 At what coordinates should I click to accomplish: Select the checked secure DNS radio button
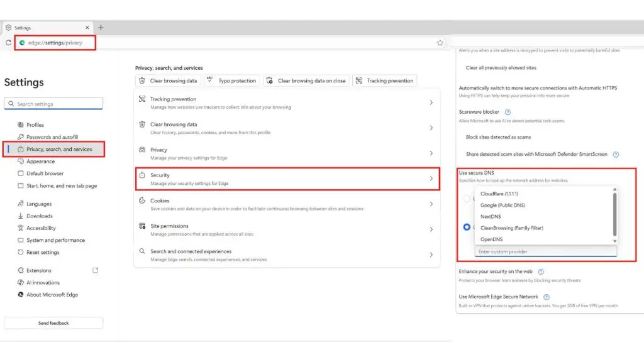click(x=467, y=227)
